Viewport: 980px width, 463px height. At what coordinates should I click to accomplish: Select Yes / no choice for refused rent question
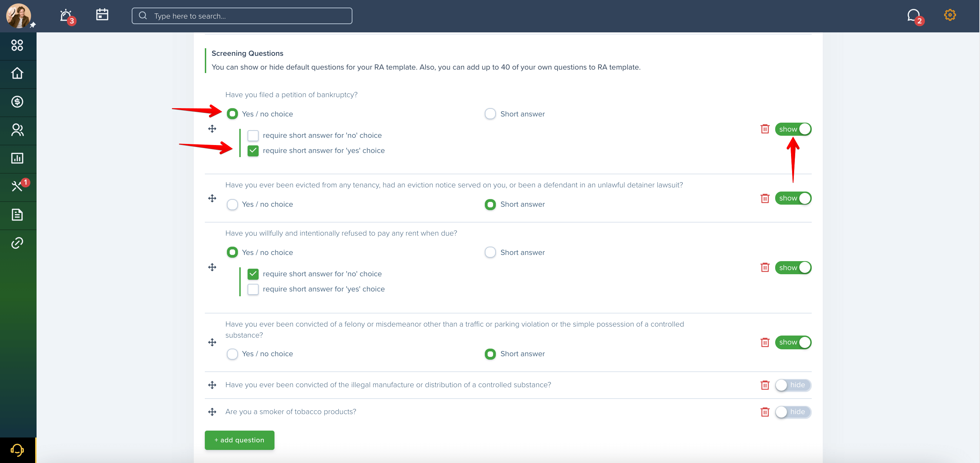click(232, 253)
